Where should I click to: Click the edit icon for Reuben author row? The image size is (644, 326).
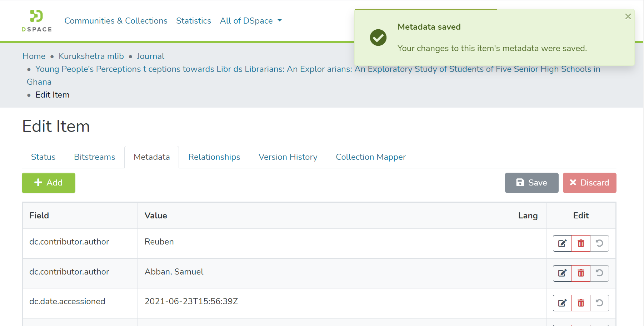click(562, 243)
